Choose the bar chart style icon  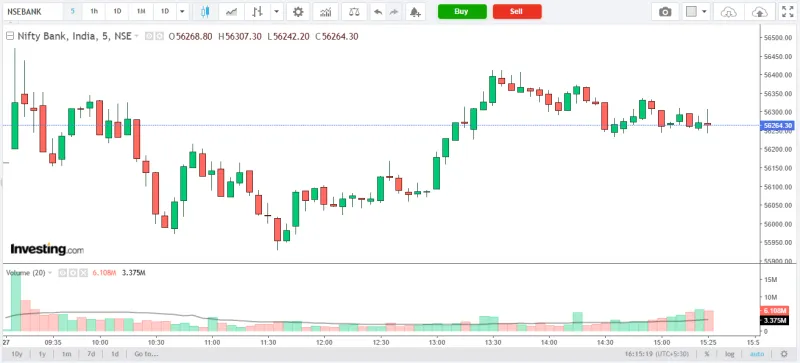tap(258, 12)
